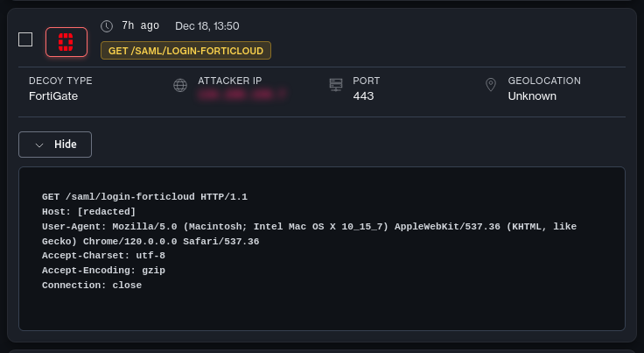Click the map pin icon beside Geolocation
This screenshot has height=353, width=644.
(x=491, y=85)
